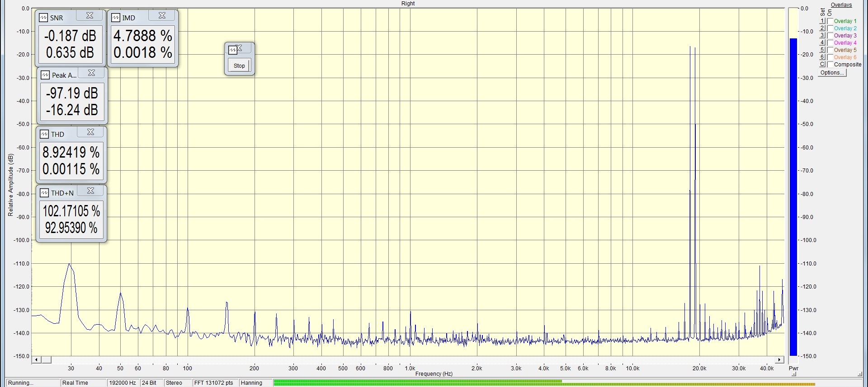Enable the Overlay 4 checkbox
The image size is (868, 387).
[x=830, y=43]
